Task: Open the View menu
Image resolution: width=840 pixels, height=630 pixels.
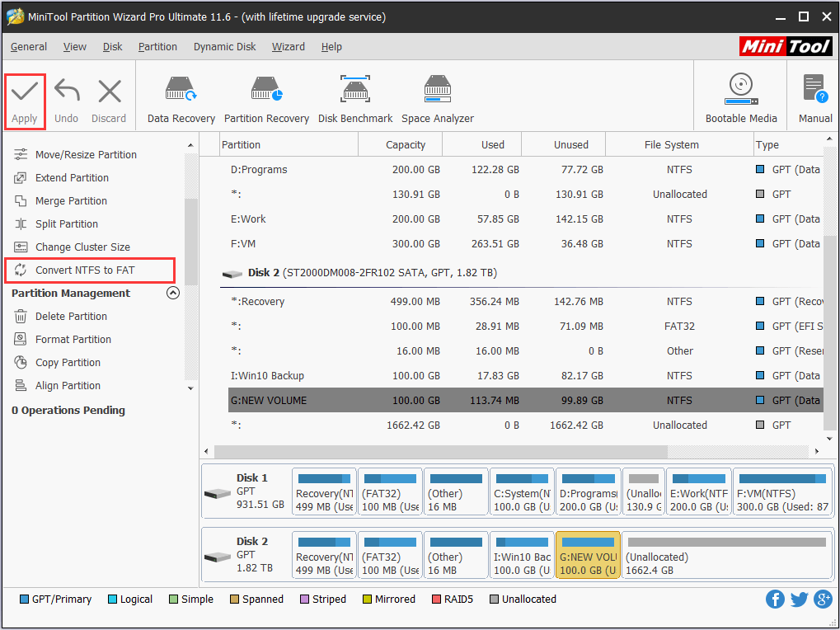Action: pyautogui.click(x=74, y=47)
